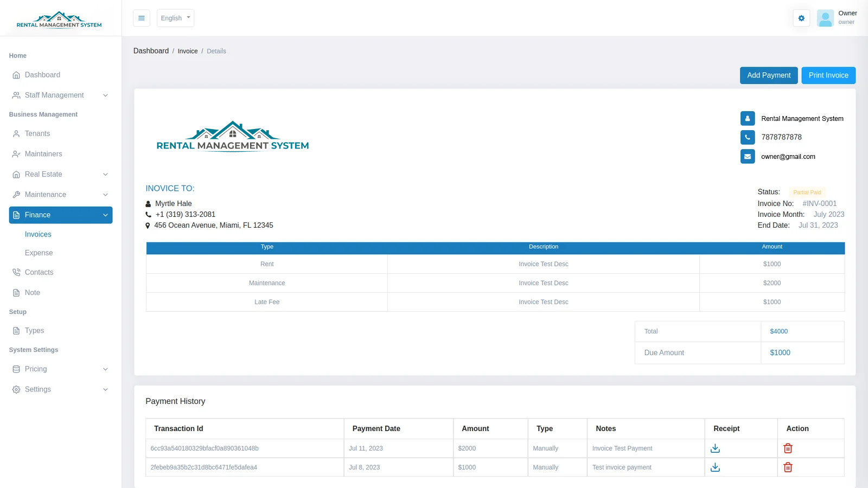
Task: Click the Rental Management System sidebar logo
Action: pyautogui.click(x=59, y=20)
